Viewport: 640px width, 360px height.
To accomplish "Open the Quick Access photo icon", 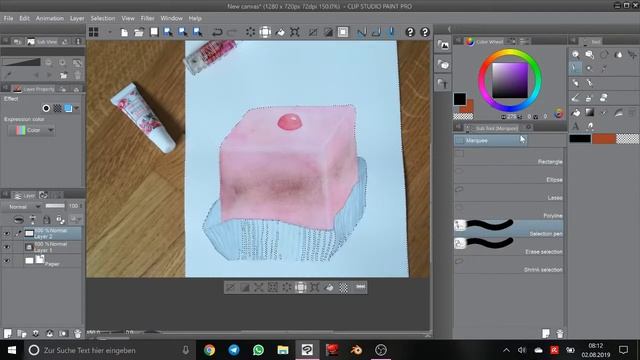I will click(x=443, y=45).
